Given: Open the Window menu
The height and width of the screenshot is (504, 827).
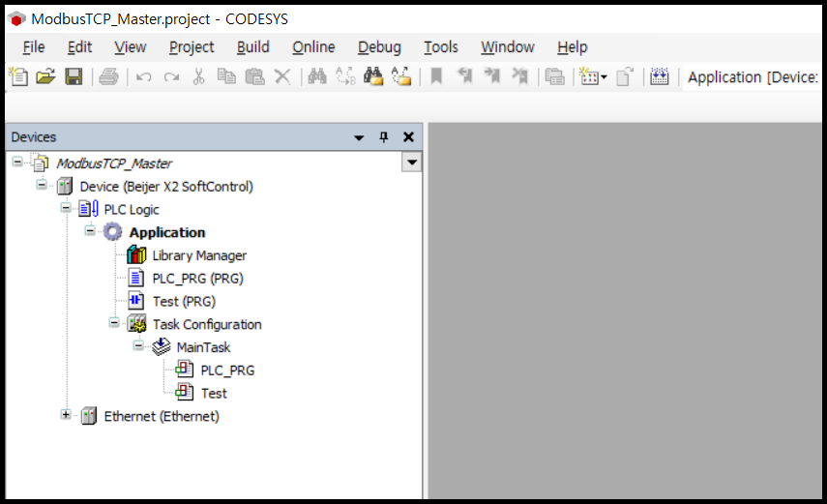Looking at the screenshot, I should [508, 47].
